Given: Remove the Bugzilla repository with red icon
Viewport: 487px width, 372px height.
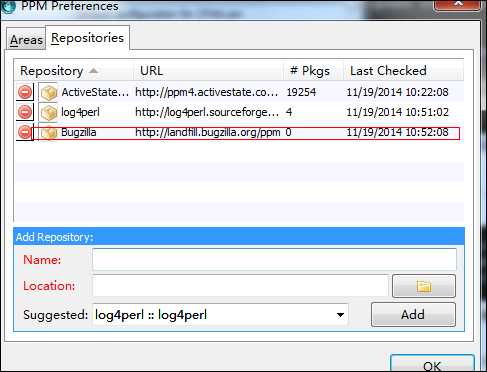Looking at the screenshot, I should pyautogui.click(x=25, y=132).
